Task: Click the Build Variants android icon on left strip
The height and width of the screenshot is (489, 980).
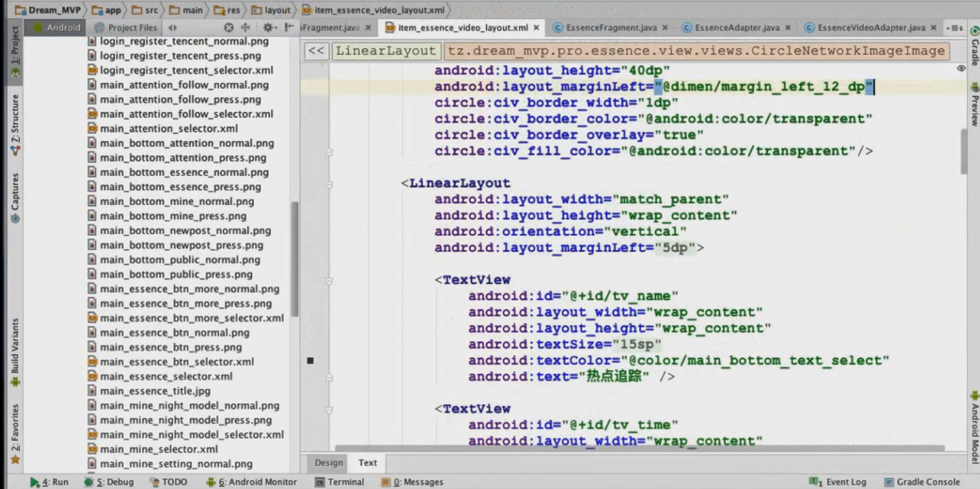Action: click(15, 382)
